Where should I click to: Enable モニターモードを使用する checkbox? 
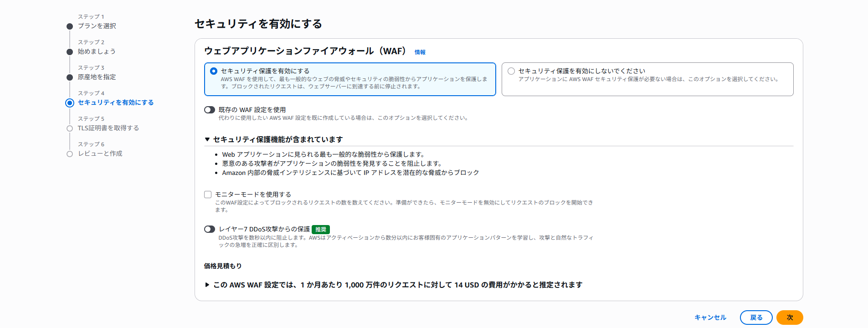tap(208, 195)
